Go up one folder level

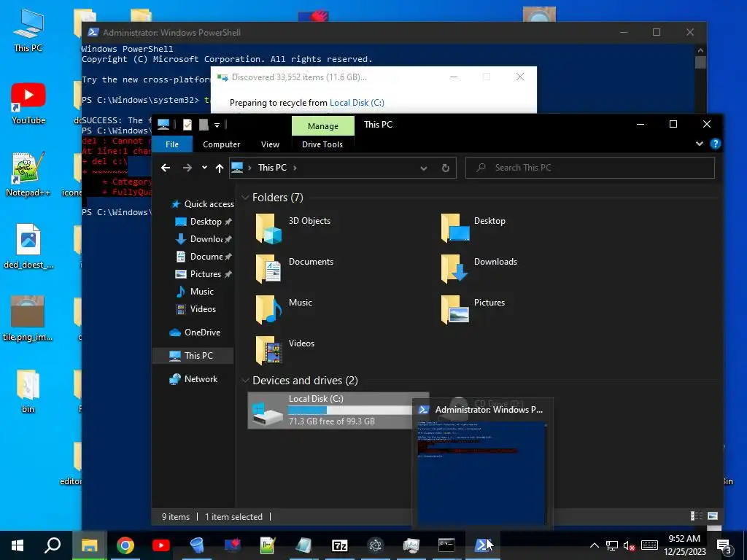[219, 168]
